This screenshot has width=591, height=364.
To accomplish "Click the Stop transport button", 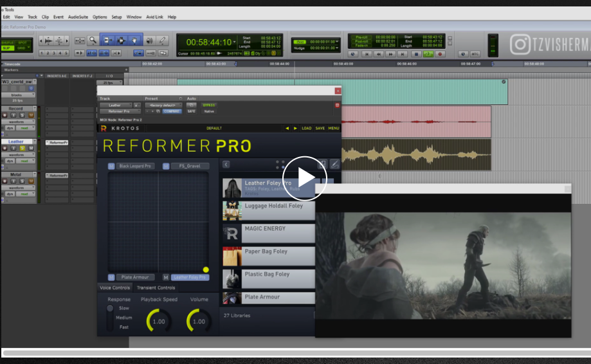I will tap(417, 54).
